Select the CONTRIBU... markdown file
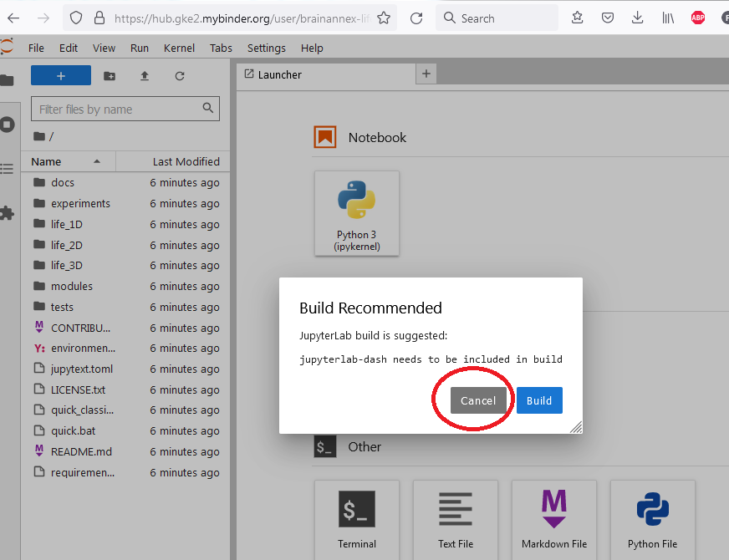This screenshot has height=560, width=729. 125,328
